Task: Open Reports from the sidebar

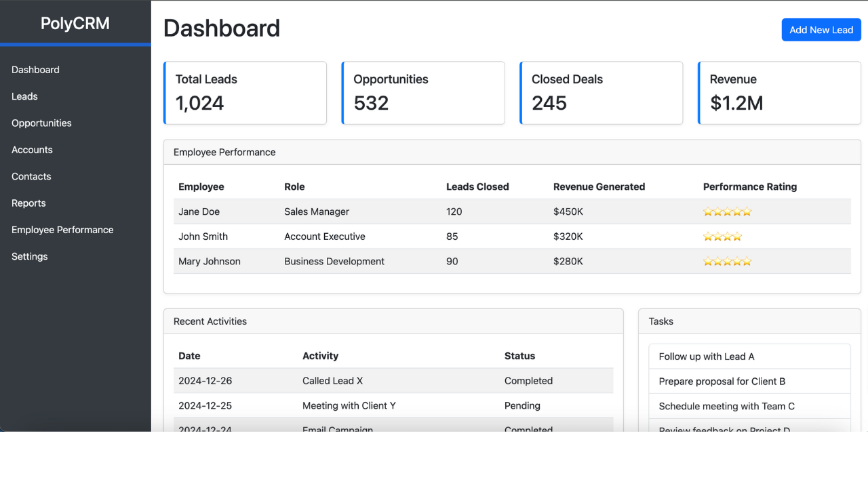Action: (x=28, y=203)
